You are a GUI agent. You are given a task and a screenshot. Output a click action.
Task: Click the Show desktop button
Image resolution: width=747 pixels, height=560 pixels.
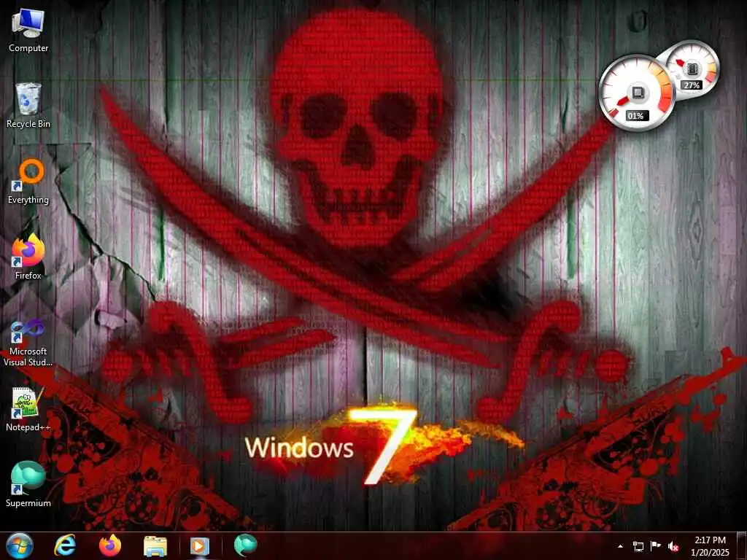tap(742, 545)
